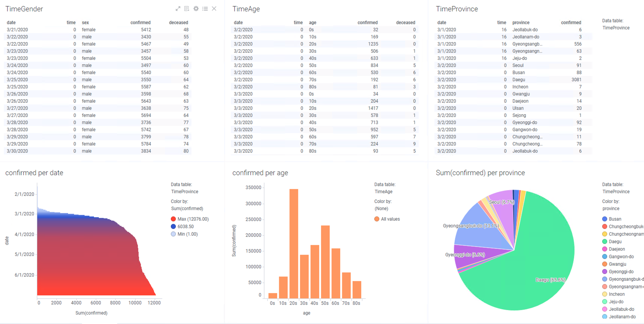644x324 pixels.
Task: Select the 50s bar in age chart
Action: pyautogui.click(x=325, y=262)
